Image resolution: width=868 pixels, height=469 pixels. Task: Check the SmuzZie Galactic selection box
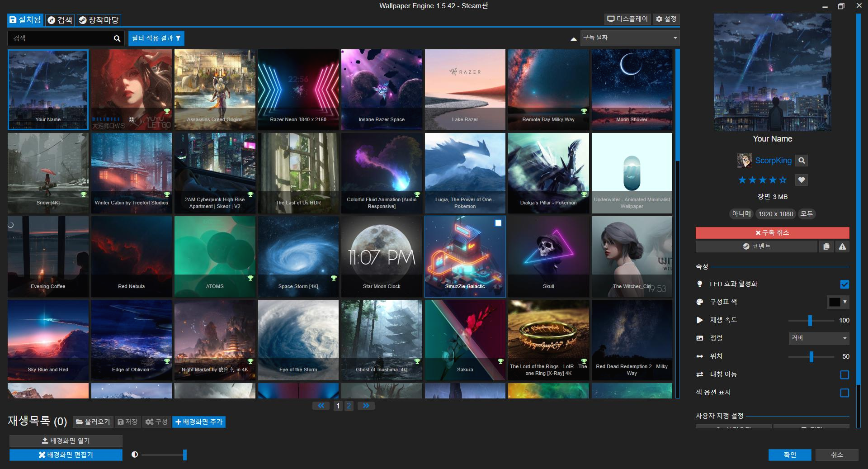[x=498, y=223]
